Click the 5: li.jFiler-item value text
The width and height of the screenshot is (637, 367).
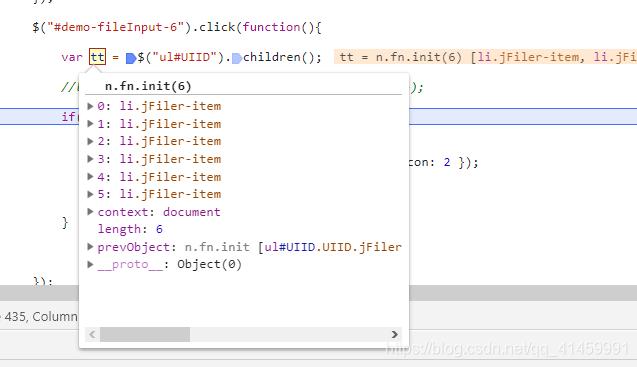170,194
